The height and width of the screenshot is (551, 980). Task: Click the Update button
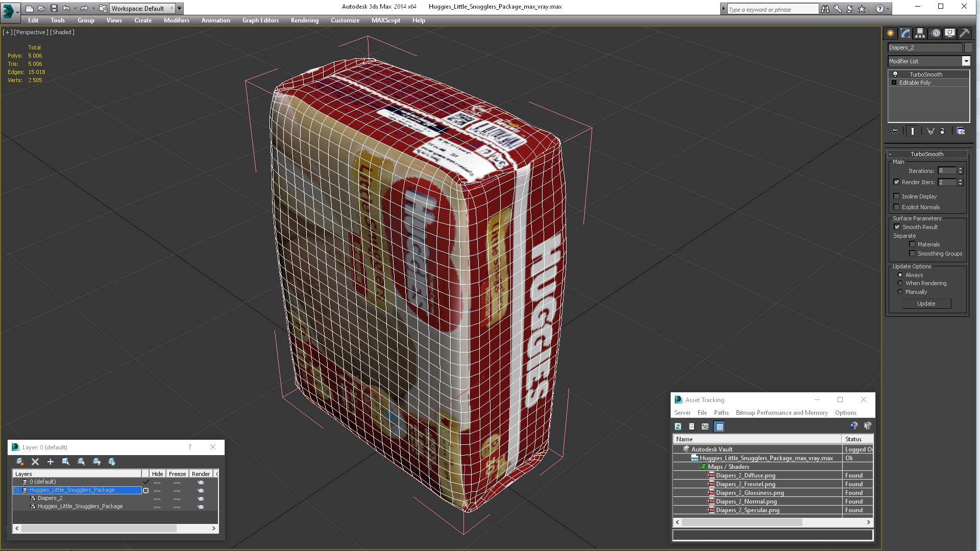926,304
